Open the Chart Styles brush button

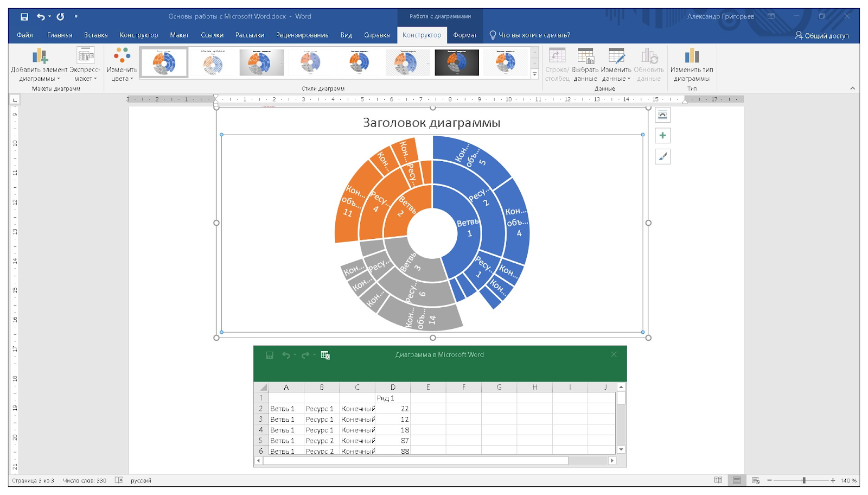[x=662, y=157]
